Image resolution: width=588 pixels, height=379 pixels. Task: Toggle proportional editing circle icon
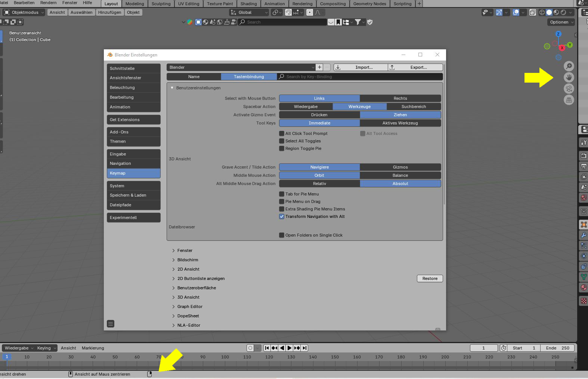pos(310,12)
